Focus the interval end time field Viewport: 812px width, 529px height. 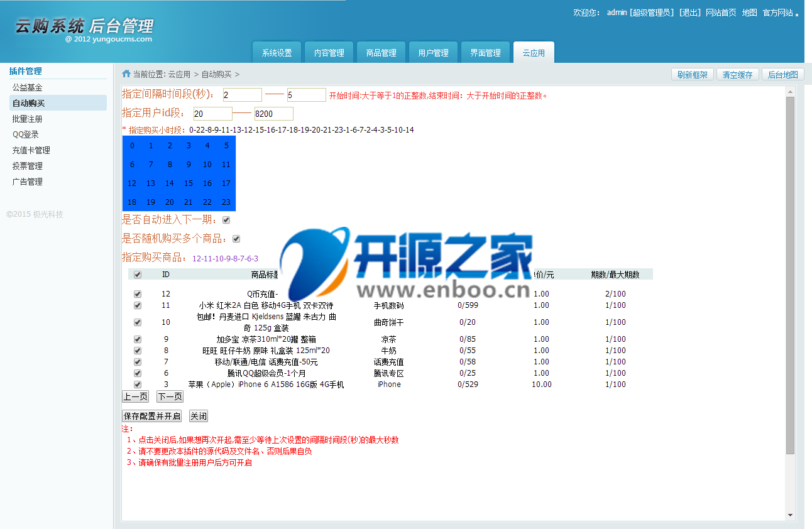(x=307, y=95)
